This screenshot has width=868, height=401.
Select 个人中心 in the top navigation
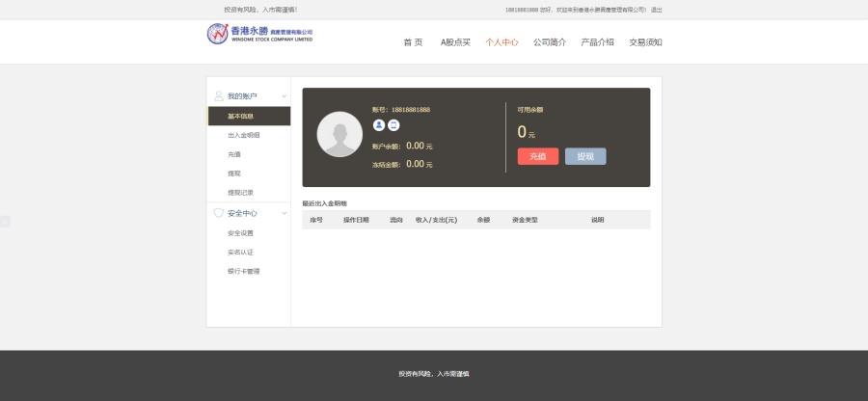pos(502,42)
